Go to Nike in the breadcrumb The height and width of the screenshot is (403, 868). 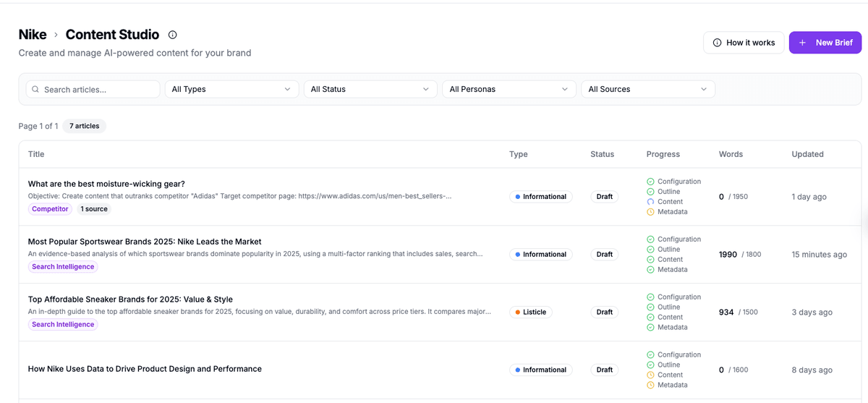[x=33, y=35]
